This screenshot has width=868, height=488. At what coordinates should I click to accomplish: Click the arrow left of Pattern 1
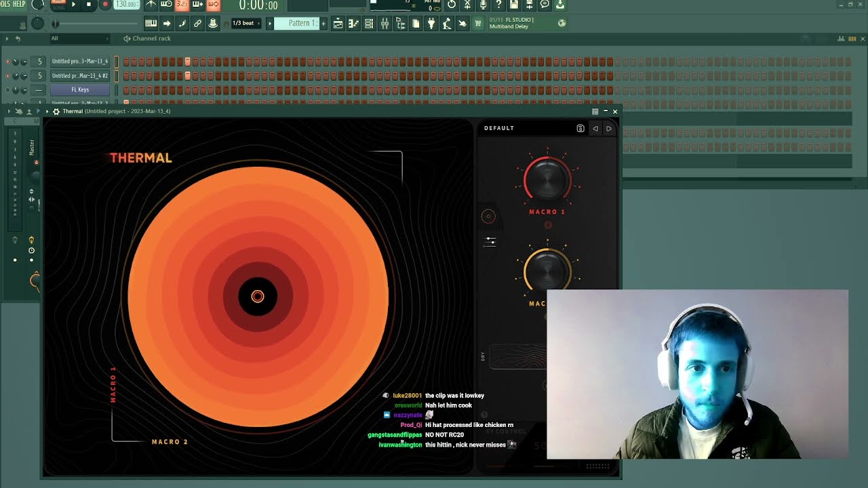[x=269, y=23]
